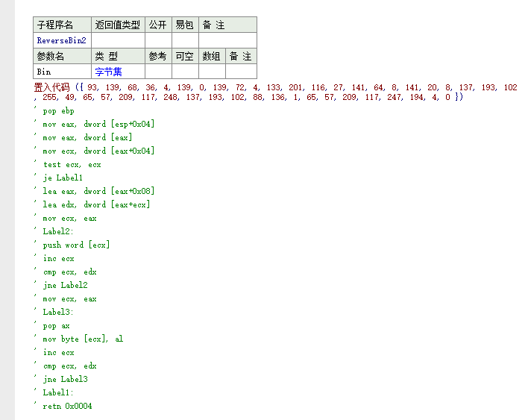Click the 'jne Label3' line
Viewport: 528px width, 420px height.
coord(65,379)
